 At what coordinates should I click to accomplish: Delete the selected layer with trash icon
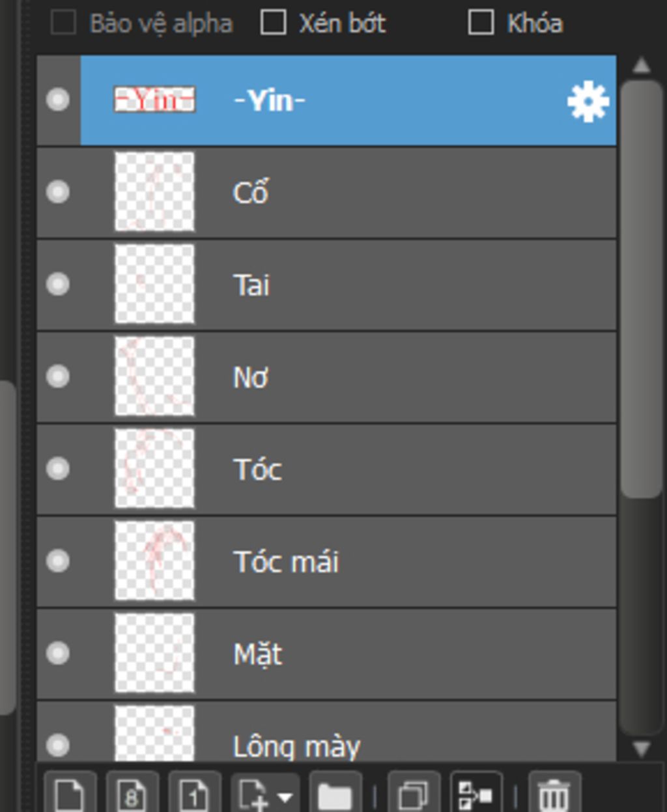coord(554,793)
